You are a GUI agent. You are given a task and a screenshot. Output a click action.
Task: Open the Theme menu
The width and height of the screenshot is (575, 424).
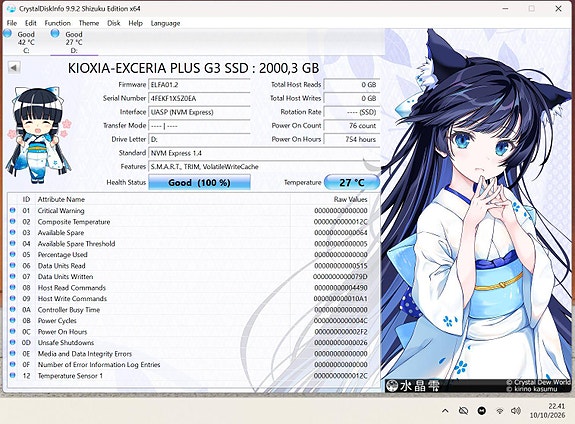pos(89,23)
